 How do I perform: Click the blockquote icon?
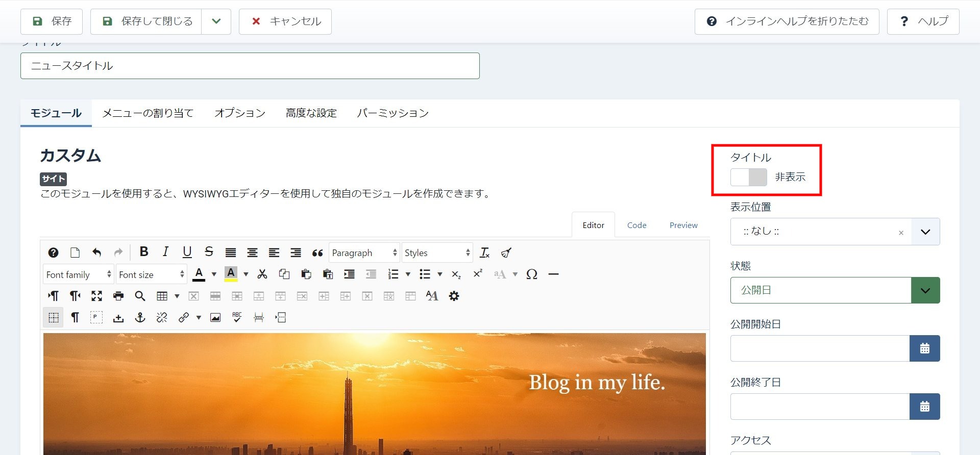(317, 253)
